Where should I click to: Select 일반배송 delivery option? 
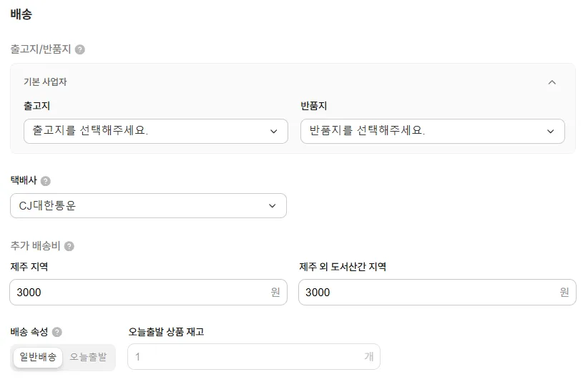38,357
